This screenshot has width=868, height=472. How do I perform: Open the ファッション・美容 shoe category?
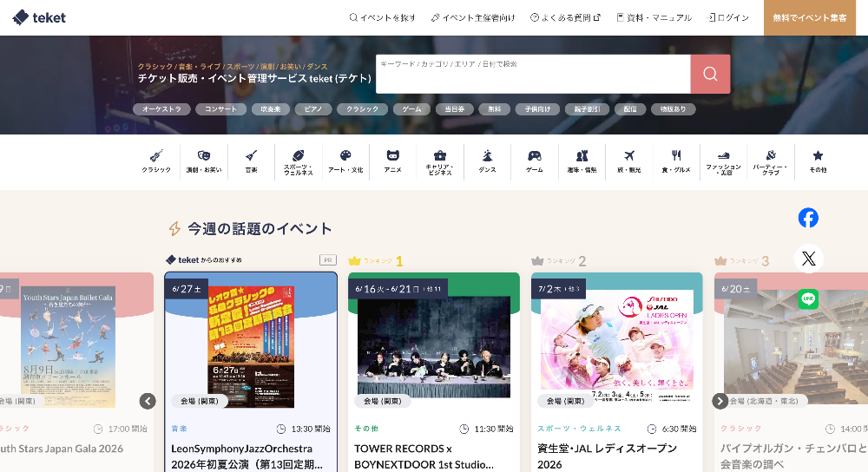point(724,161)
